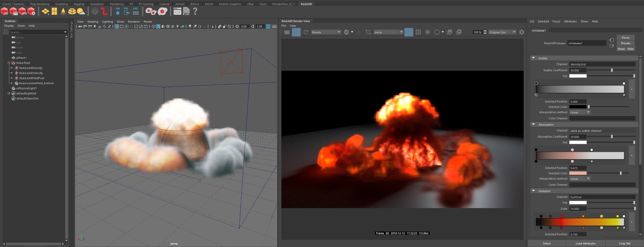
Task: Toggle viewport color management sRGB button
Action: 274,27
